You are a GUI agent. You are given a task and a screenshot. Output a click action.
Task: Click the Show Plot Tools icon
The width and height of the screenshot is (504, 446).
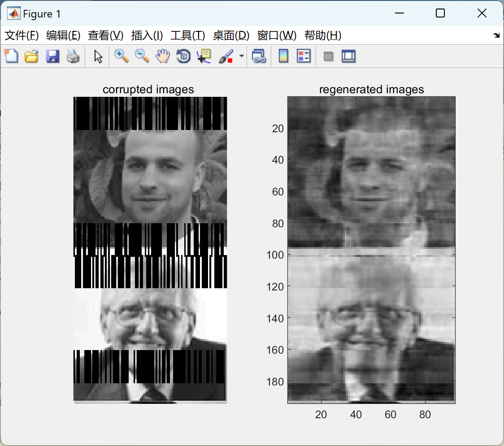tap(348, 56)
